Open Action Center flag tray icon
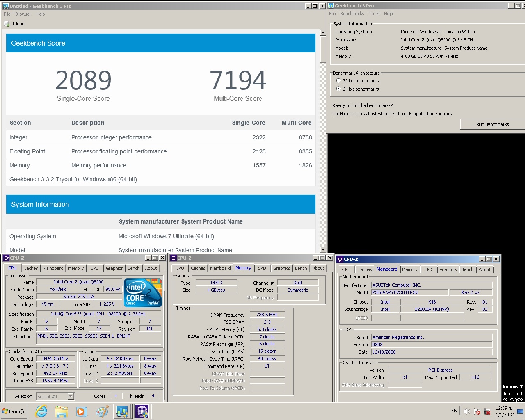This screenshot has width=525, height=420. [x=477, y=411]
